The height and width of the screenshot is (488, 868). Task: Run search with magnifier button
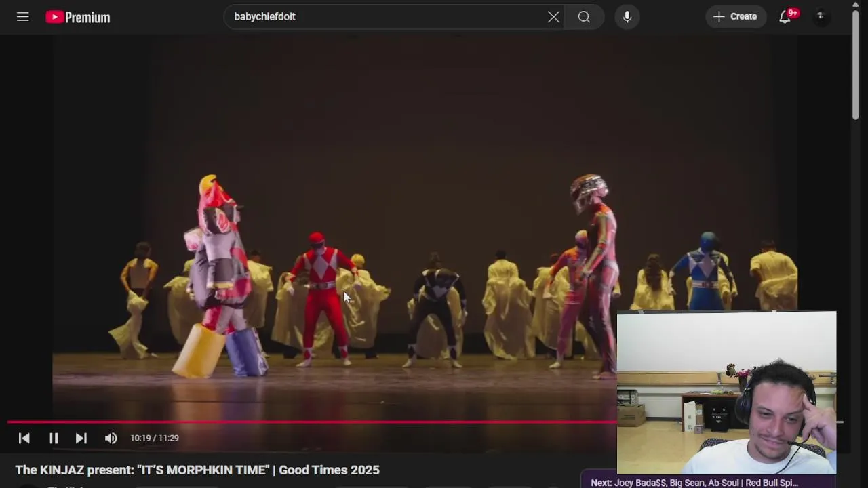(584, 17)
